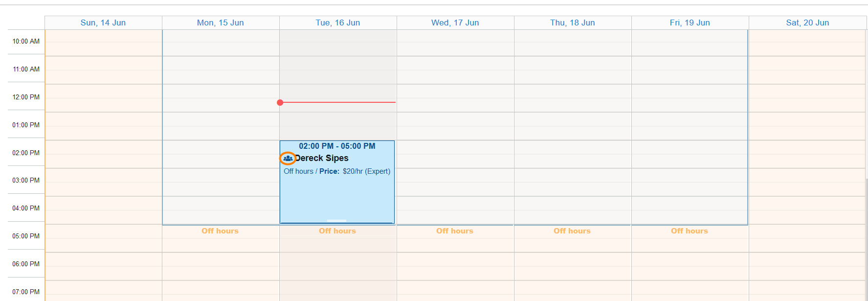Click the Dereck Sipes name text

tap(322, 158)
